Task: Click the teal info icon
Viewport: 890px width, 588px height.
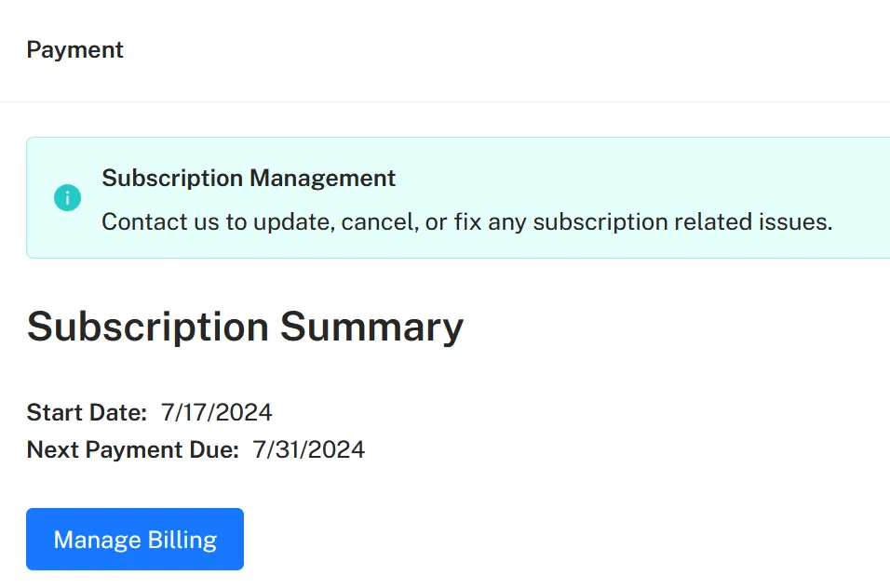Action: click(x=68, y=198)
